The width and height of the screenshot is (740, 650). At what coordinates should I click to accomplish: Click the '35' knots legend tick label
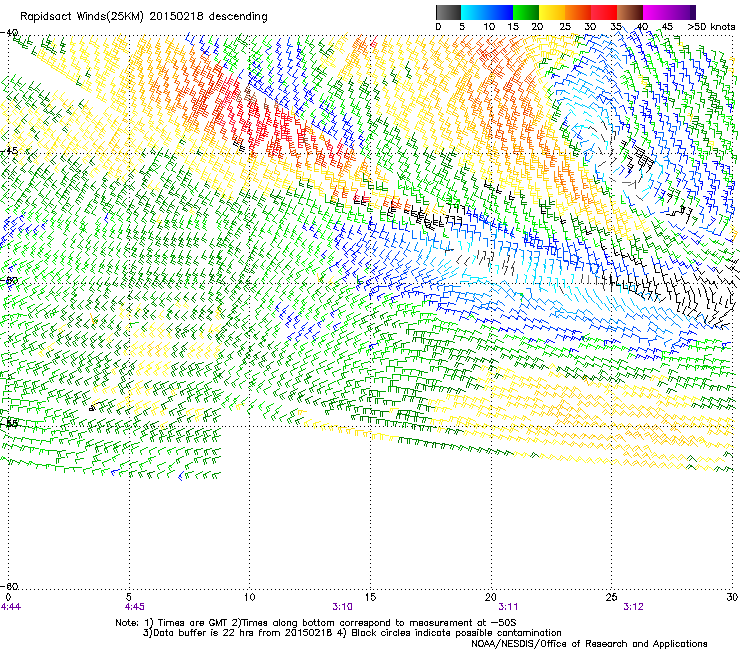point(615,27)
